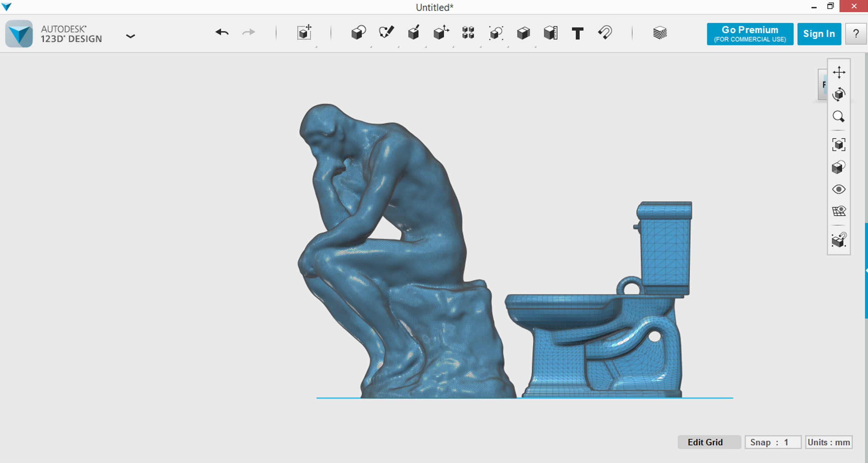Open the Snap value field
This screenshot has width=868, height=463.
click(773, 442)
